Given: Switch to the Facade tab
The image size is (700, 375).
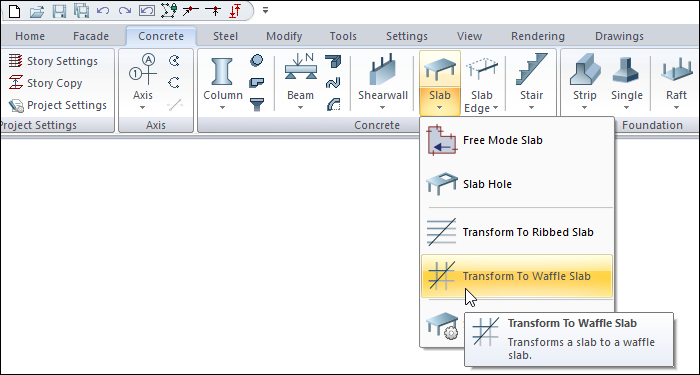Looking at the screenshot, I should [91, 36].
